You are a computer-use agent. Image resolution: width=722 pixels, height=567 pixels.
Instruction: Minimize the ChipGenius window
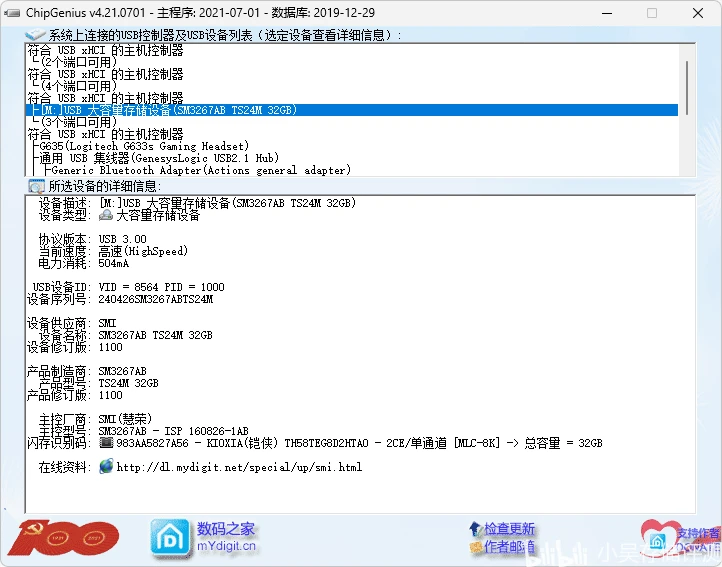607,13
